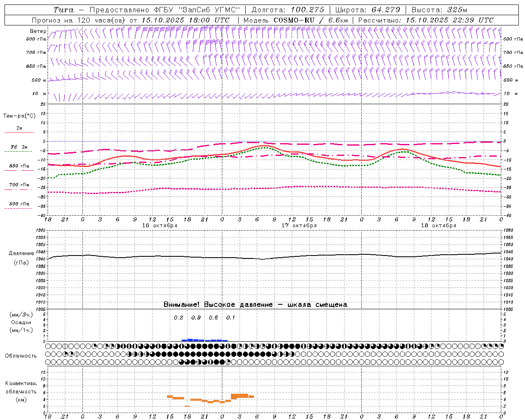Click the "17 октября" date label

coord(299,226)
